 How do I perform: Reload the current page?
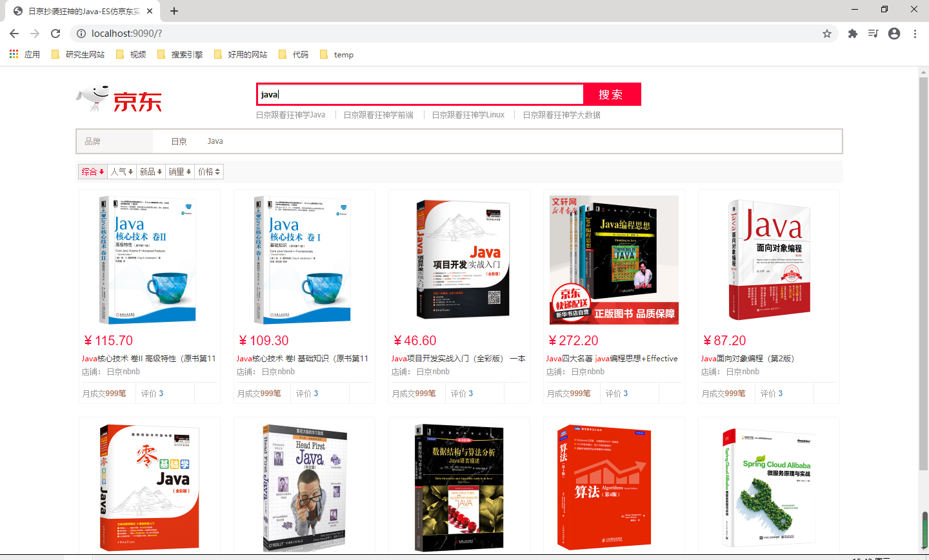[55, 34]
